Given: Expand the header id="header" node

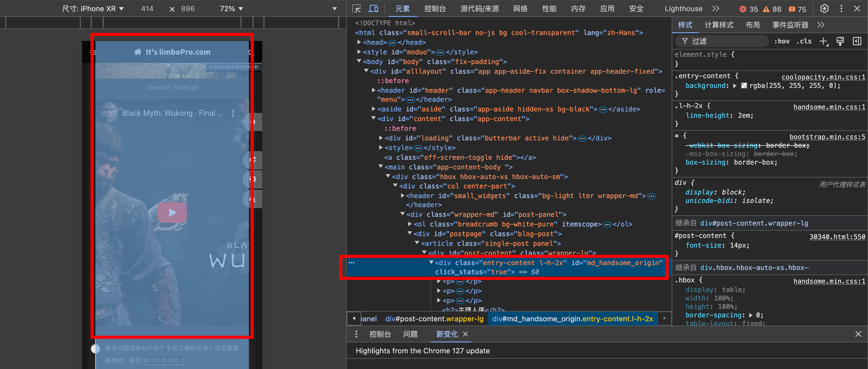Looking at the screenshot, I should [x=373, y=90].
